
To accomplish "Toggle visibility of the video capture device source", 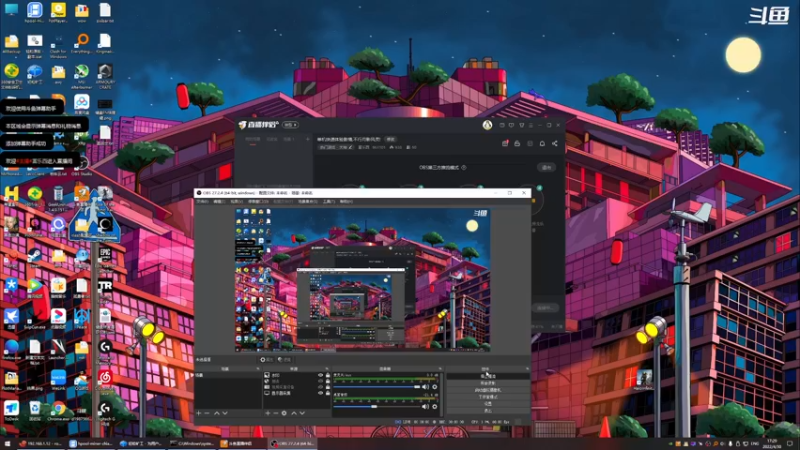I will (x=320, y=387).
